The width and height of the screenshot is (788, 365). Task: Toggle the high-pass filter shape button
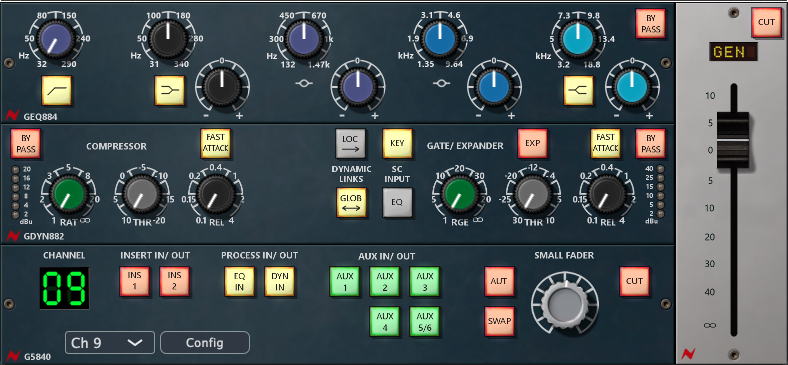[x=56, y=90]
